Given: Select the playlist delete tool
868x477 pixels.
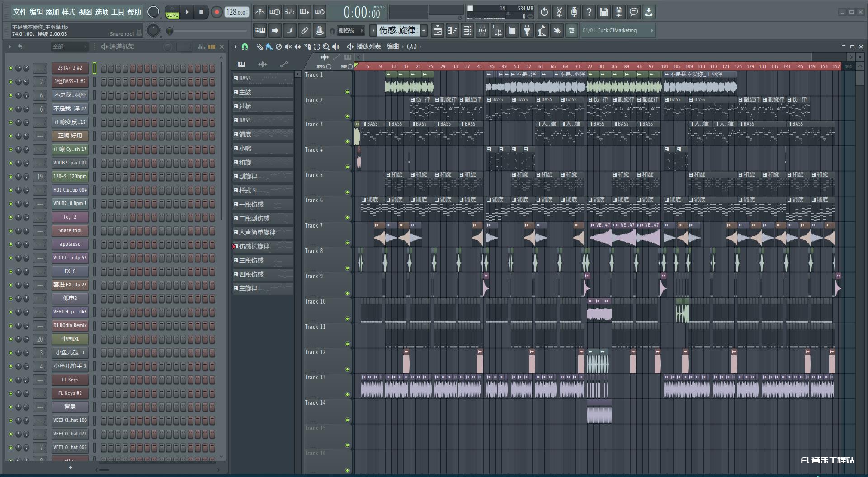Looking at the screenshot, I should pyautogui.click(x=278, y=47).
